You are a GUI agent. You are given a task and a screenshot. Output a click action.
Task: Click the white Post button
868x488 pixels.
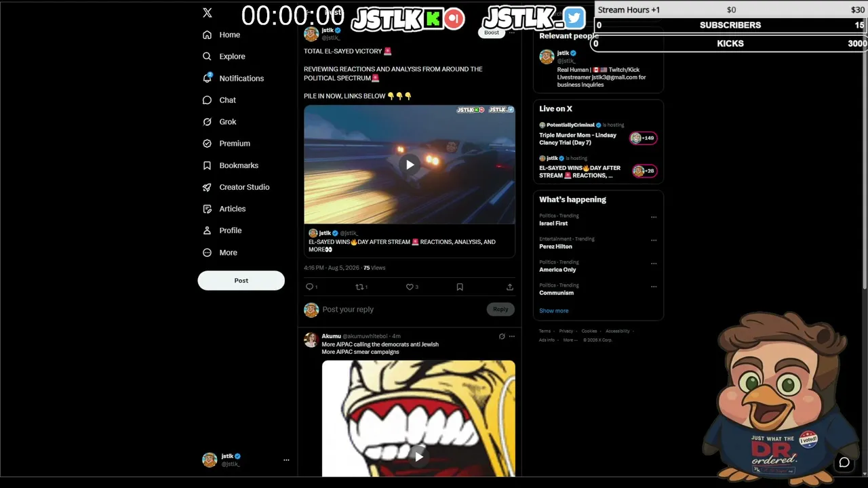coord(241,281)
